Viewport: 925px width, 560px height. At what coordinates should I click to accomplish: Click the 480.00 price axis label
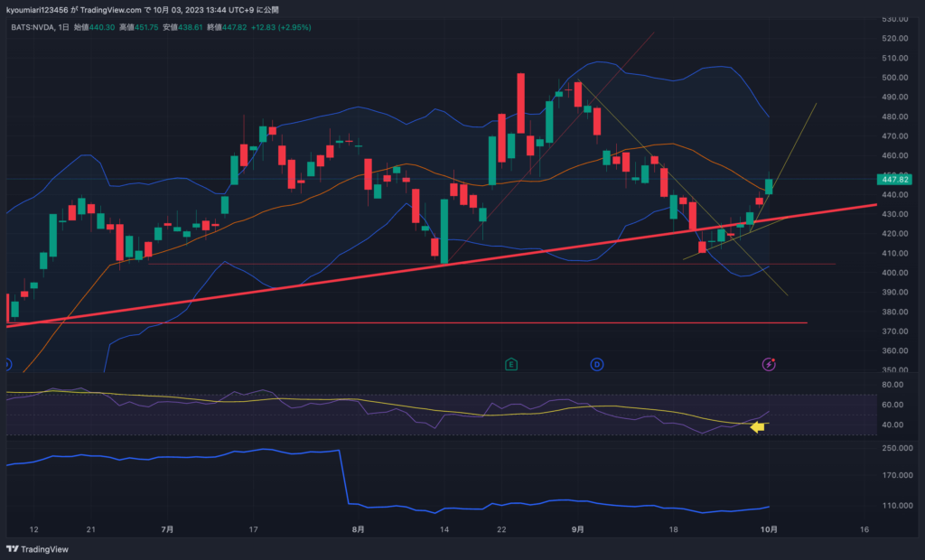pos(895,117)
